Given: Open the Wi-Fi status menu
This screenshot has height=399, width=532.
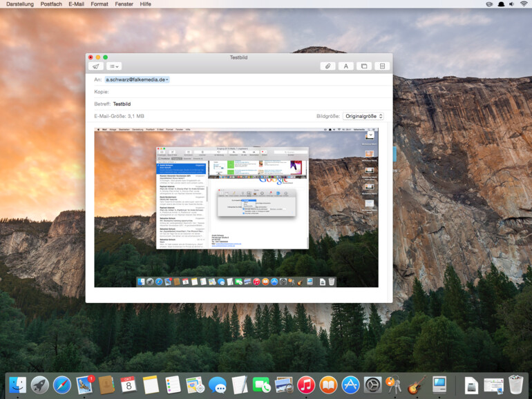Looking at the screenshot, I should [x=524, y=4].
